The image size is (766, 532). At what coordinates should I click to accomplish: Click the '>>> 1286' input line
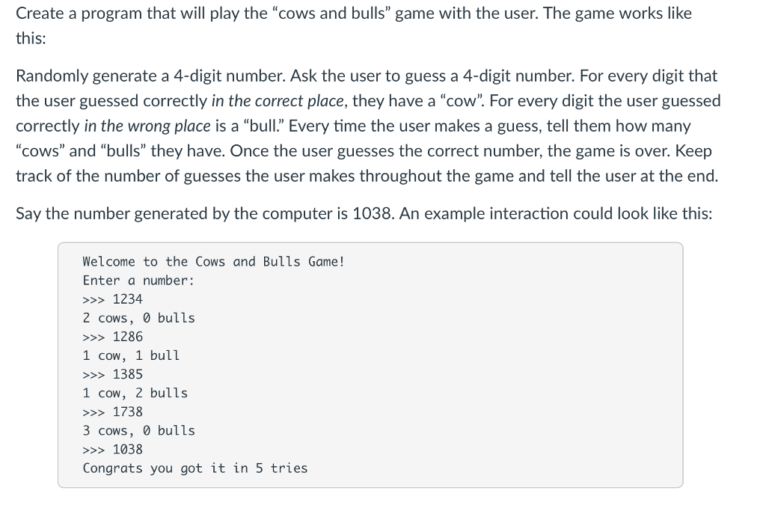coord(112,337)
